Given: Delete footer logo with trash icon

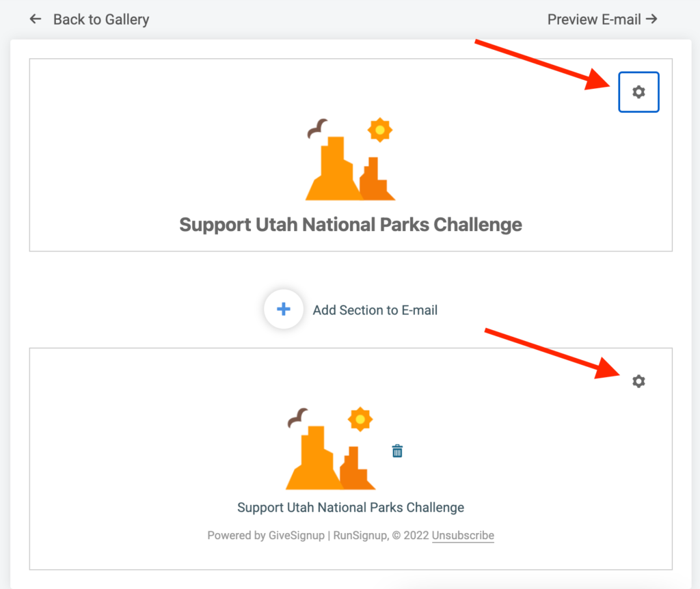Looking at the screenshot, I should 397,451.
